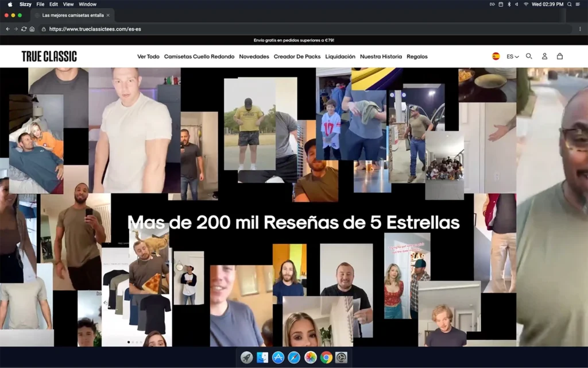Open the shopping bag cart
Image resolution: width=588 pixels, height=368 pixels.
coord(560,56)
